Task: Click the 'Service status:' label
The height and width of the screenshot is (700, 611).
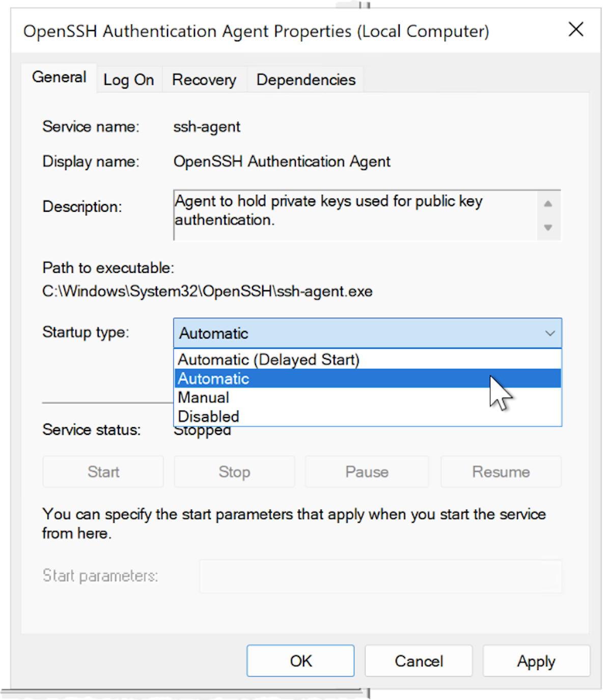Action: 92,430
